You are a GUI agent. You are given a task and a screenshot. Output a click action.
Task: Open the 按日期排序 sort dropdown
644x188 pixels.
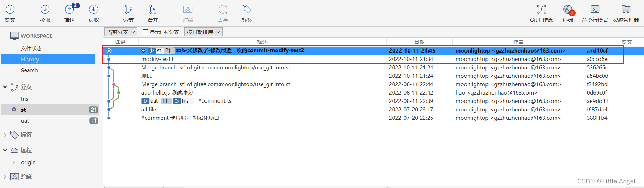tap(203, 32)
